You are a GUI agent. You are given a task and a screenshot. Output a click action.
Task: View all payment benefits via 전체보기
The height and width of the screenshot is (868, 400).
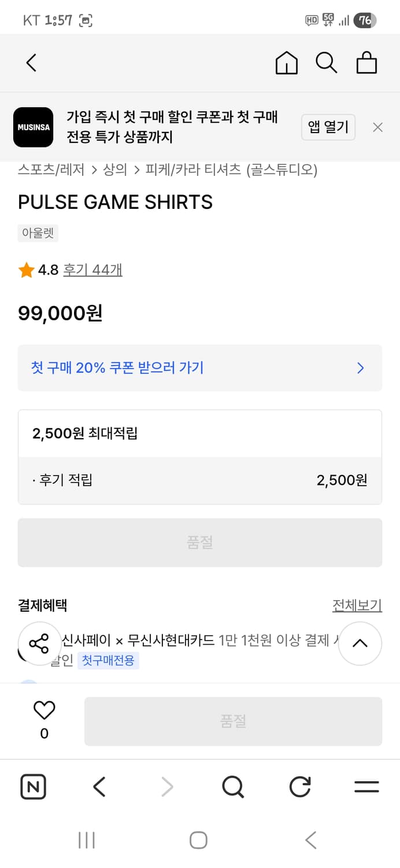click(357, 605)
